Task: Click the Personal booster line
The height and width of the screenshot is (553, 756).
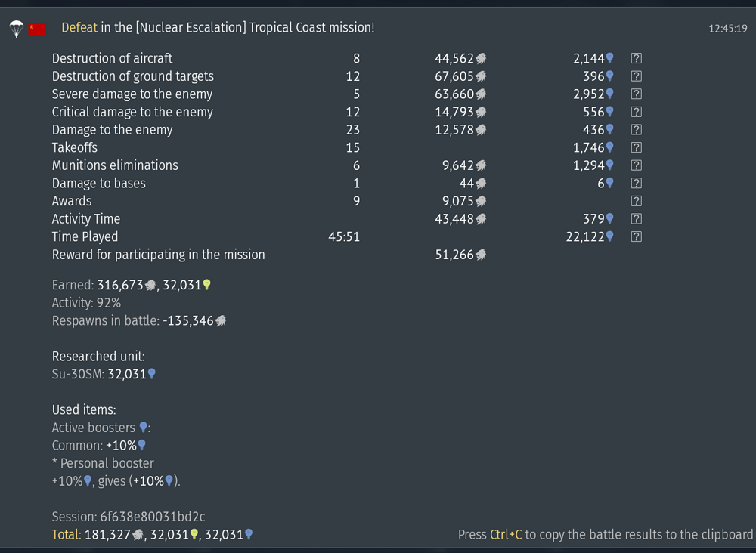Action: tap(103, 463)
